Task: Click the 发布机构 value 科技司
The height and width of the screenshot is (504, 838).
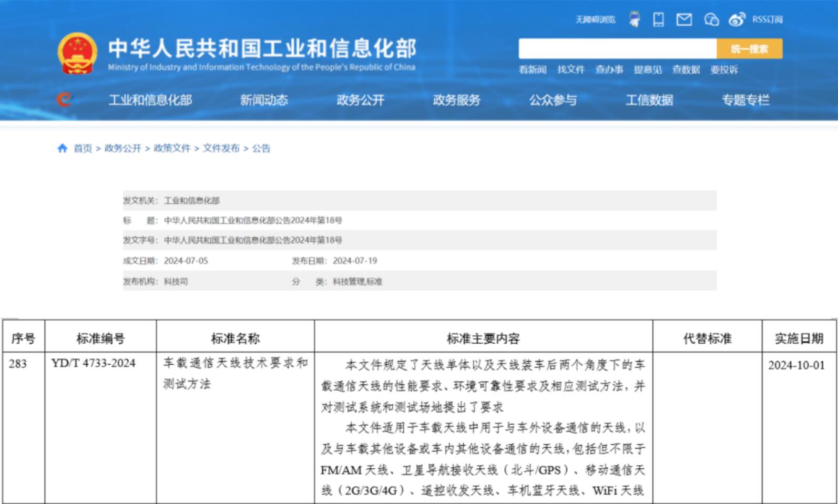Action: 176,282
